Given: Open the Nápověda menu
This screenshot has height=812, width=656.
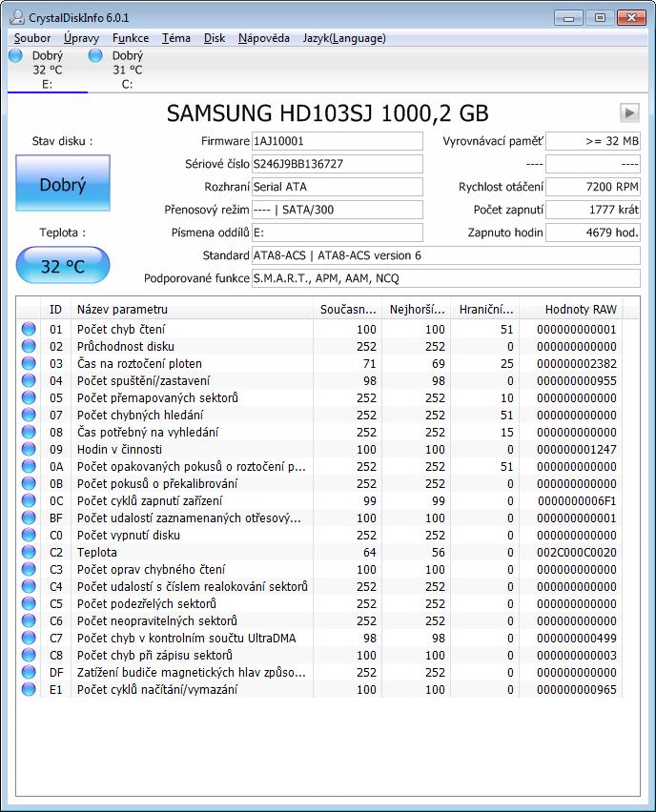Looking at the screenshot, I should tap(264, 38).
